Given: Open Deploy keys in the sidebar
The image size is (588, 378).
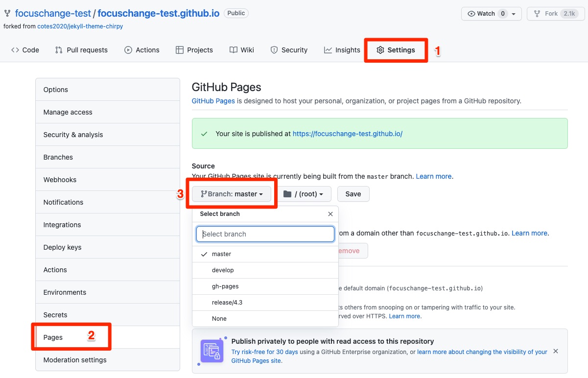Looking at the screenshot, I should [65, 247].
